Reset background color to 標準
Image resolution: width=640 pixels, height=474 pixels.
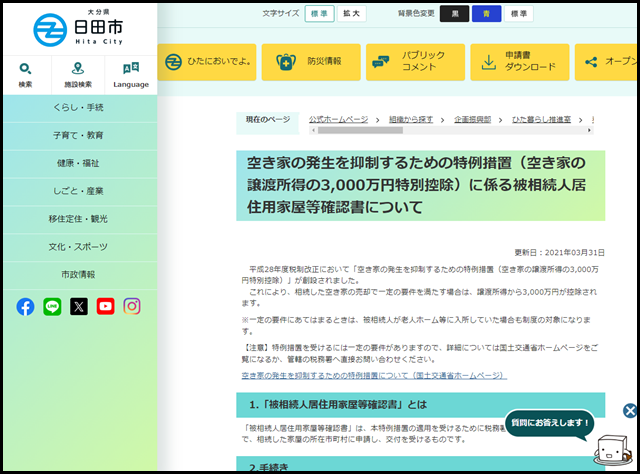click(x=519, y=14)
